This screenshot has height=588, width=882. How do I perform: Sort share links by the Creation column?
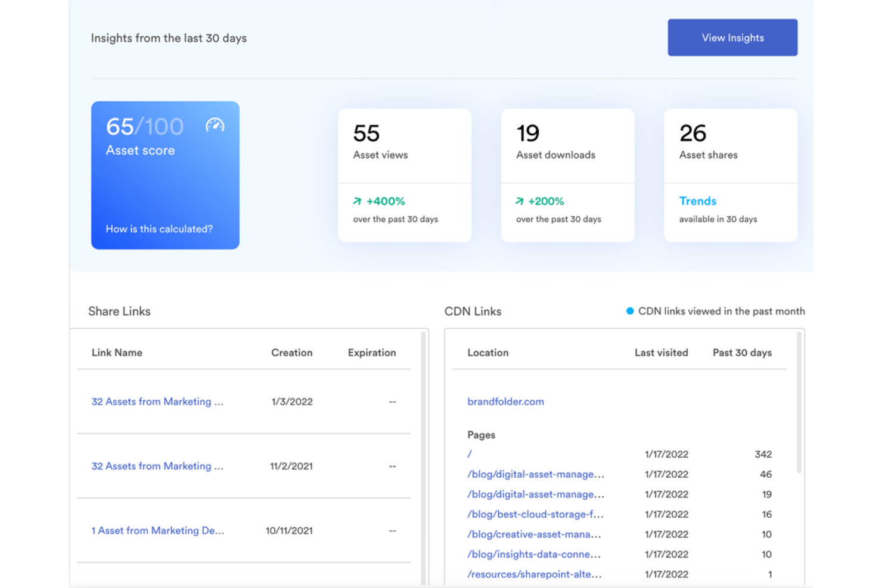(x=291, y=352)
